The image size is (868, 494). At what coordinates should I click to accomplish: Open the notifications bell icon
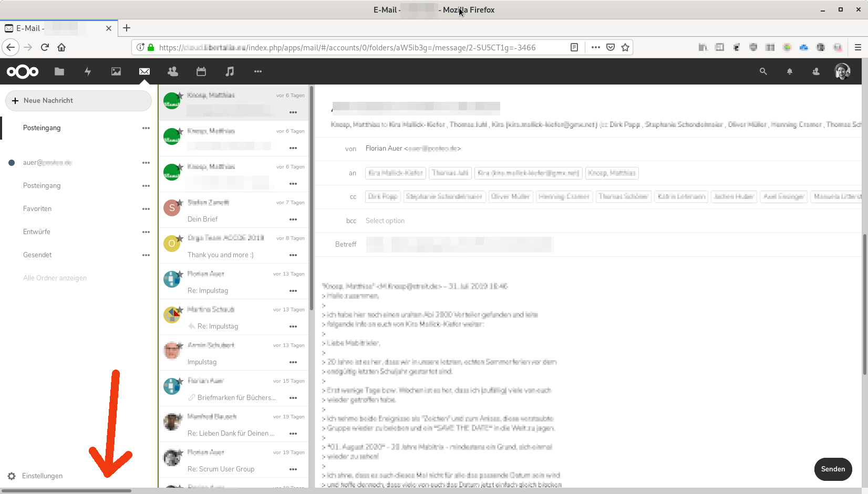(790, 71)
